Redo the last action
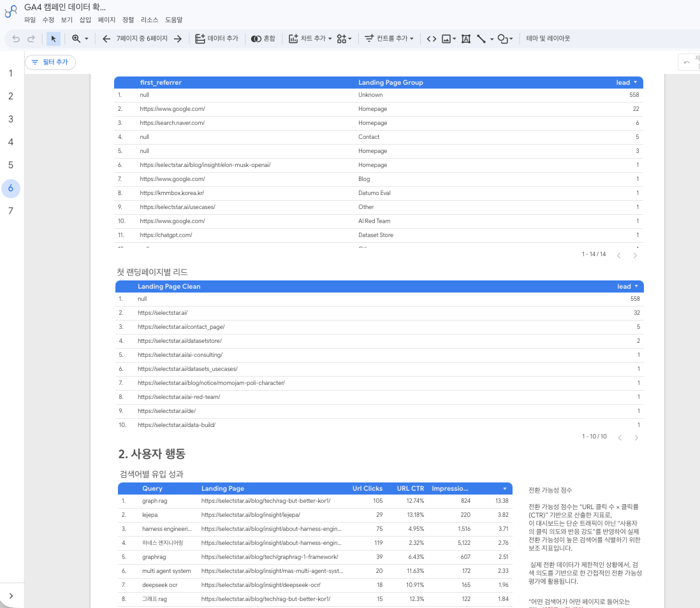 tap(31, 39)
